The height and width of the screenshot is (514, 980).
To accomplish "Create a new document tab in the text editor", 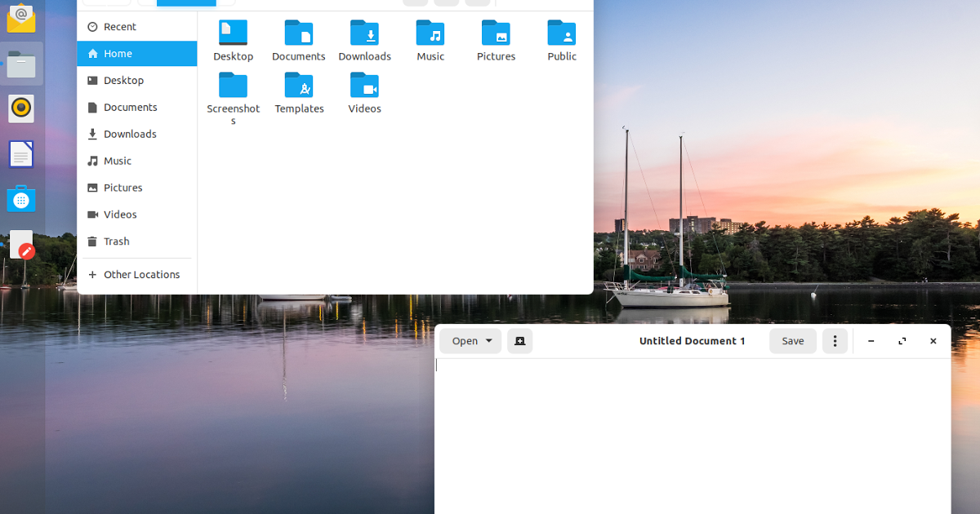I will click(x=520, y=341).
